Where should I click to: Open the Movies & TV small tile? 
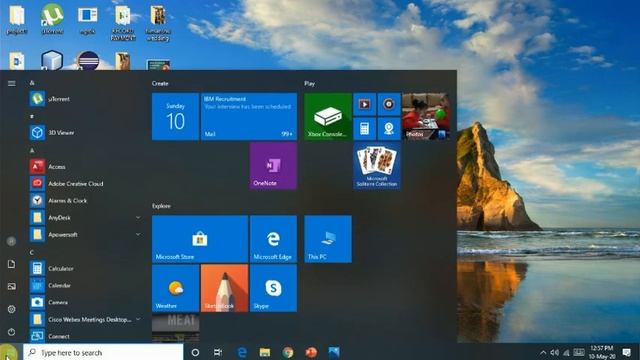(x=364, y=104)
